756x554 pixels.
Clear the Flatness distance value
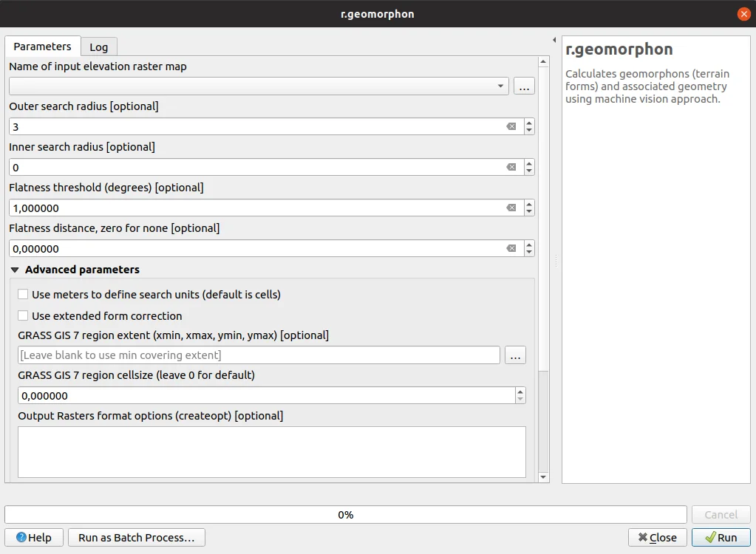click(511, 249)
